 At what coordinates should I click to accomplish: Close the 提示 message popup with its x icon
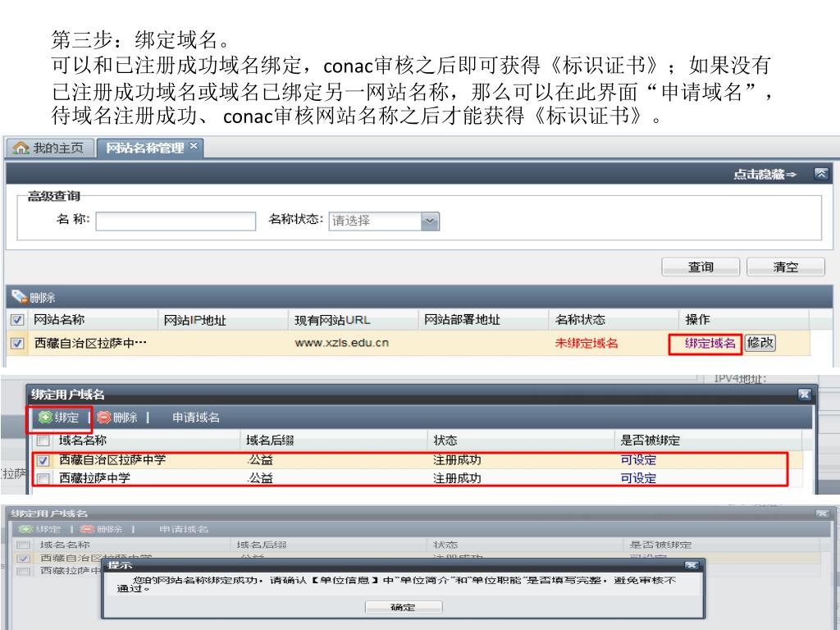point(692,566)
